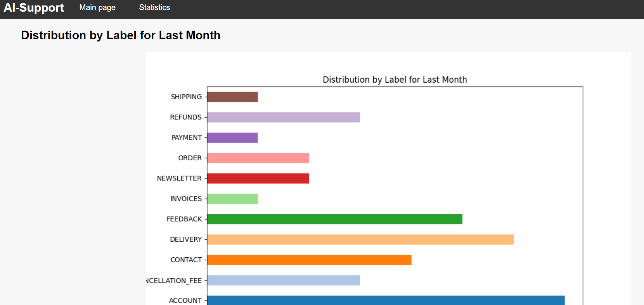Screen dimensions: 644x305
Task: Click the CONTACT axis label
Action: coord(186,260)
